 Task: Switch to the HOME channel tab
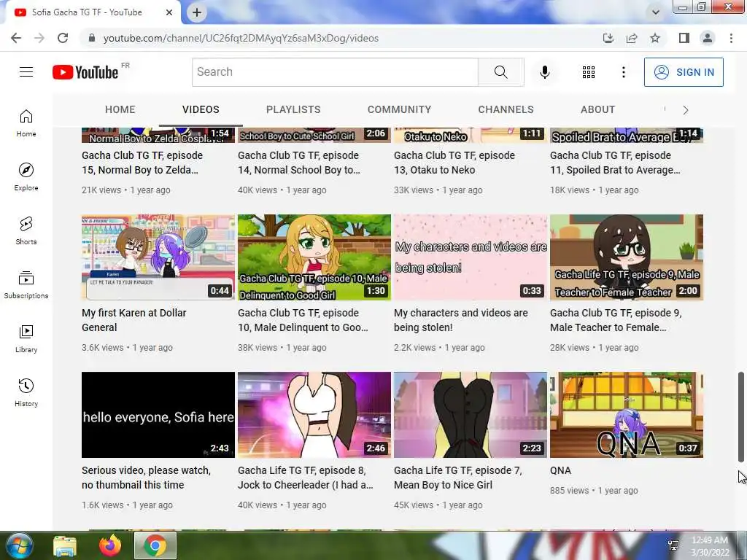click(x=120, y=109)
